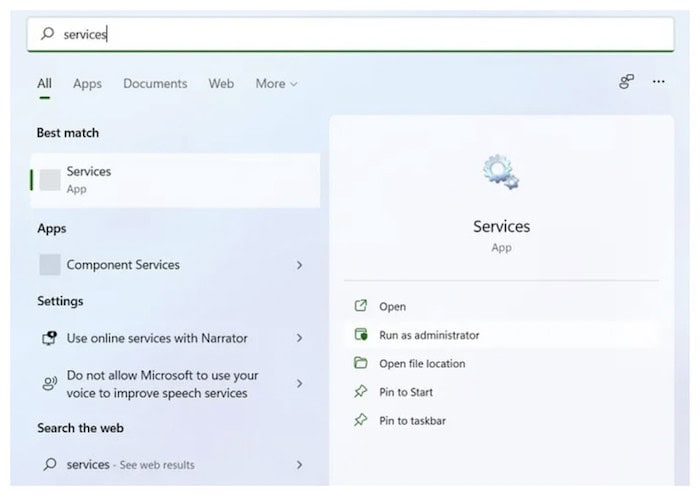Image resolution: width=700 pixels, height=498 pixels.
Task: Click the Open external-link icon
Action: [x=361, y=306]
